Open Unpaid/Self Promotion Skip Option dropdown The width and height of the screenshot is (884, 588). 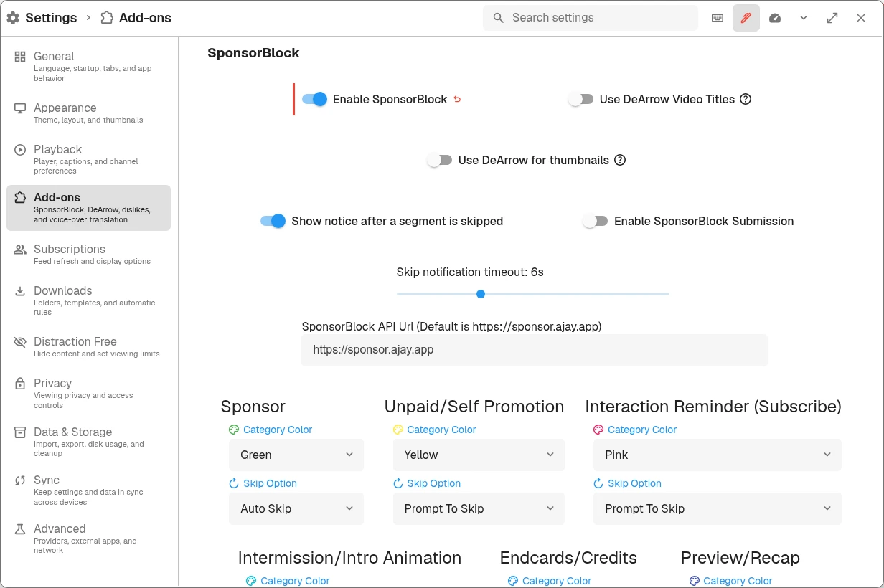479,508
